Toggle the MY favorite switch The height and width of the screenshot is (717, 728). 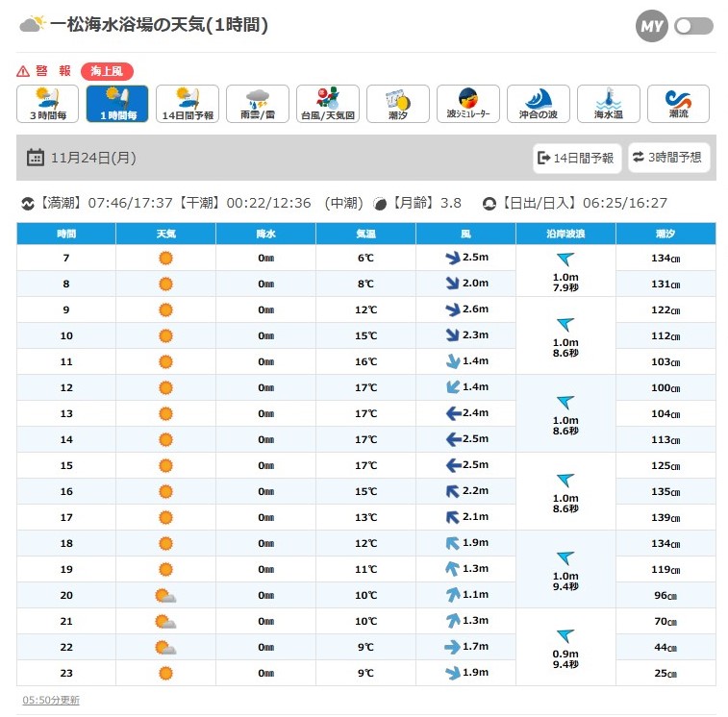click(694, 26)
